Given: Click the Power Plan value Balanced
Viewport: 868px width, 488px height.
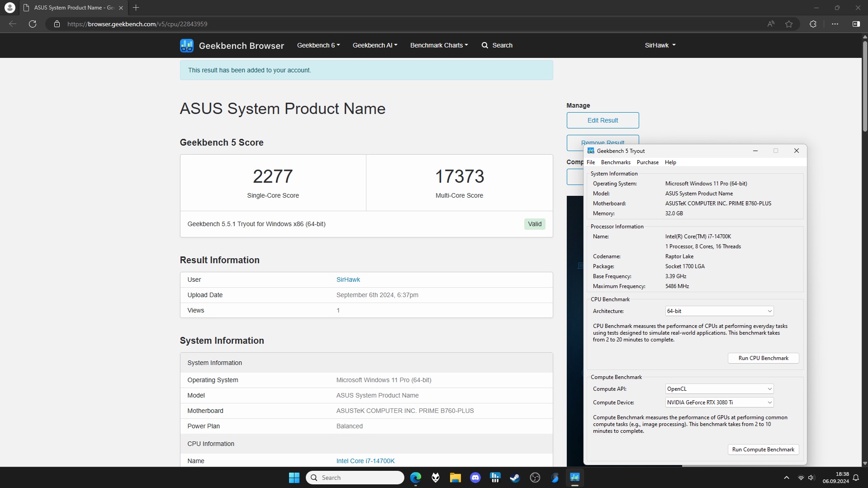Looking at the screenshot, I should (349, 426).
